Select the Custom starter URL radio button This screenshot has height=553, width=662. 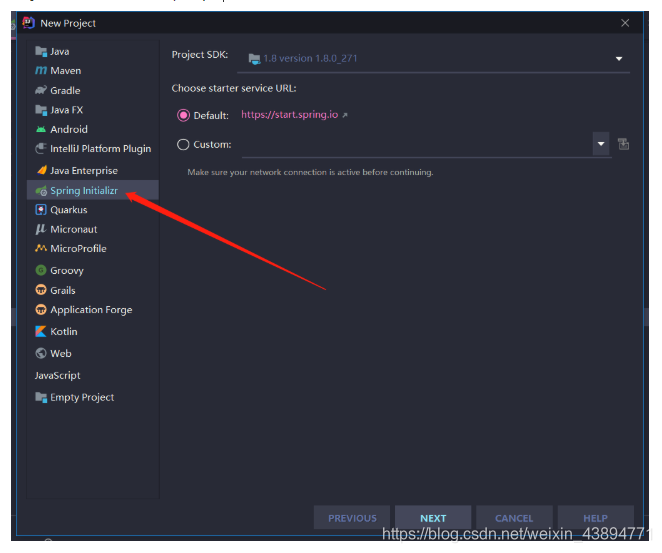coord(183,145)
